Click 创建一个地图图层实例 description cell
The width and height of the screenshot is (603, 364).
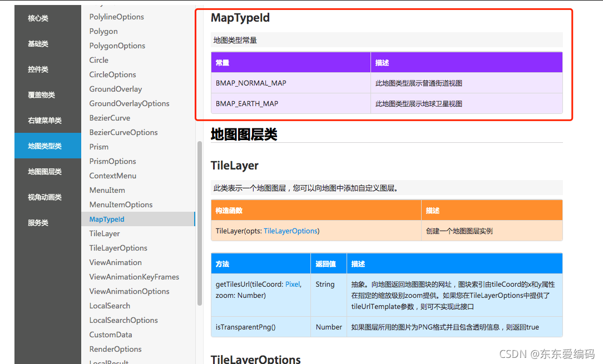pos(492,231)
